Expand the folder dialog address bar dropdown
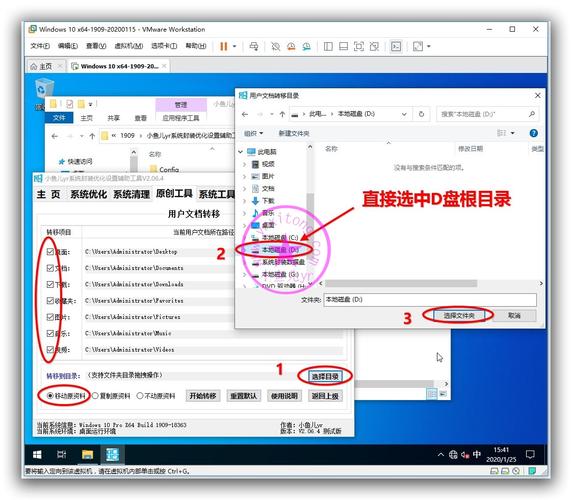Image resolution: width=572 pixels, height=500 pixels. (x=404, y=114)
